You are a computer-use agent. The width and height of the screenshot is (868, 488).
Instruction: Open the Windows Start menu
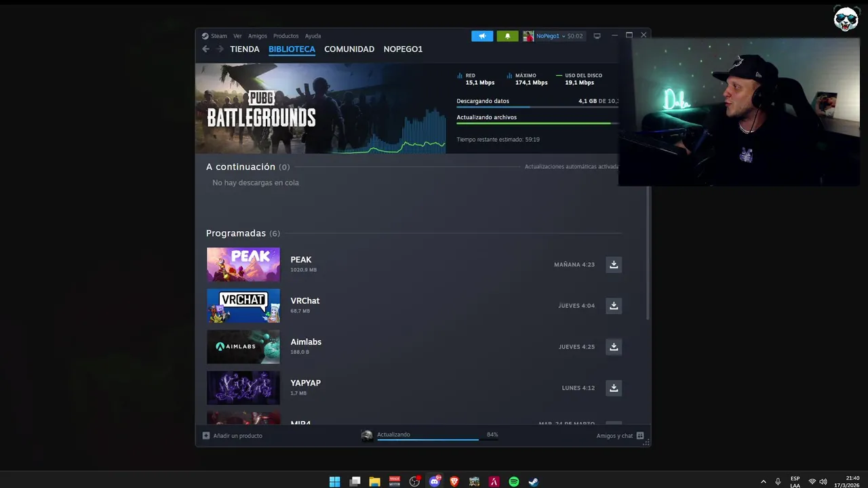(335, 482)
